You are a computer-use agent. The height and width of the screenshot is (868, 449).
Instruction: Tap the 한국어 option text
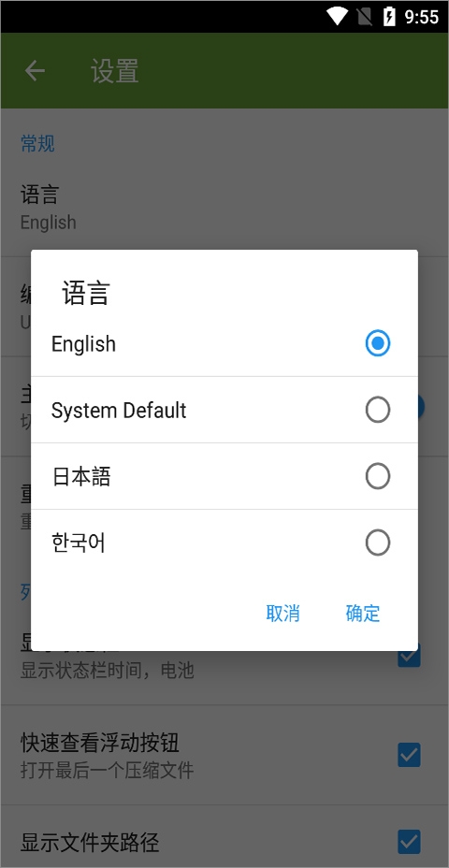[78, 543]
